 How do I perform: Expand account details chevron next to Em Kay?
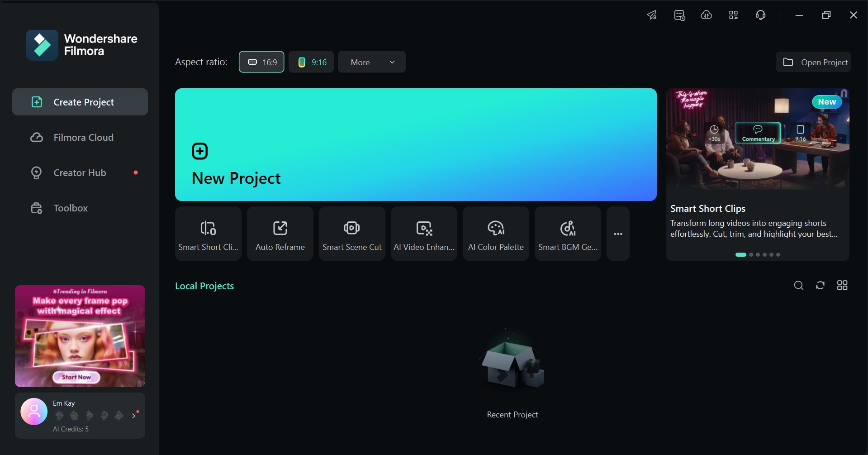pos(134,416)
